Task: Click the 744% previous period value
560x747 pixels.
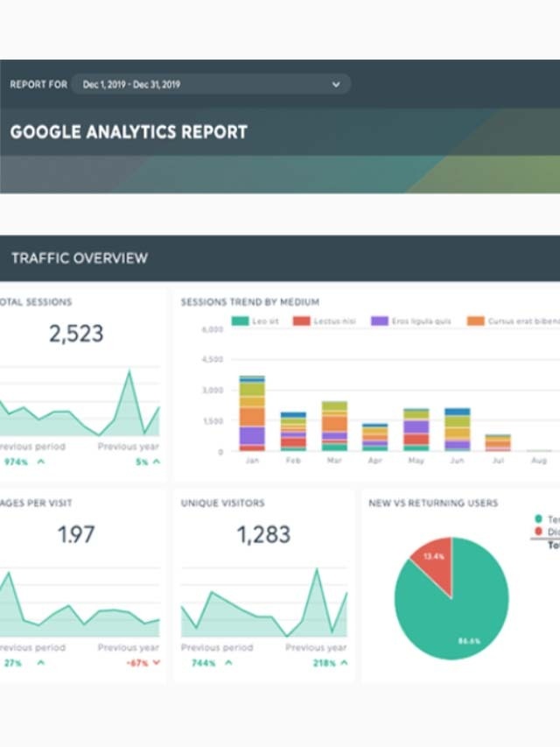Action: 203,663
